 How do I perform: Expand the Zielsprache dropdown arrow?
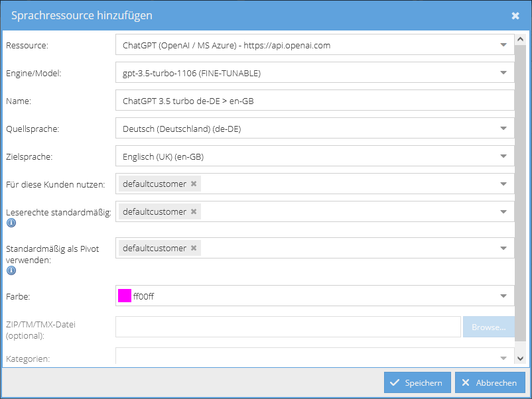click(503, 156)
